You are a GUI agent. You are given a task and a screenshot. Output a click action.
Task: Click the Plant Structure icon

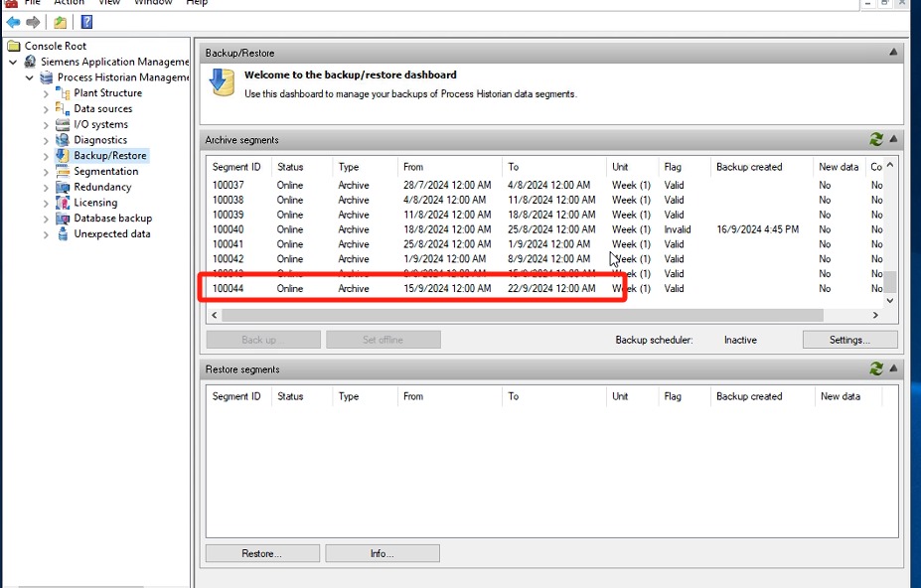pos(63,92)
